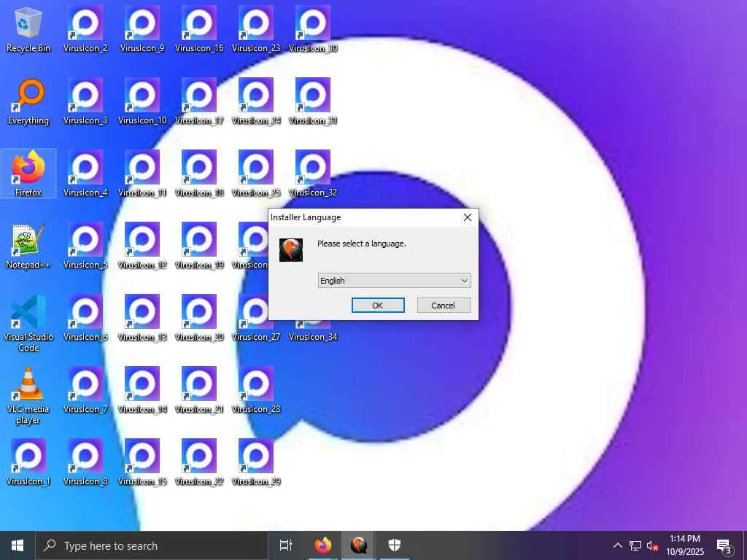Select the VirusIcon_20 desktop shortcut
The image size is (747, 560).
click(x=199, y=318)
